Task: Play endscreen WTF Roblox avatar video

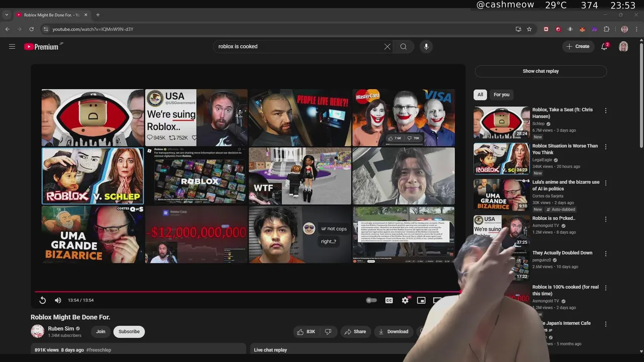Action: click(x=300, y=176)
